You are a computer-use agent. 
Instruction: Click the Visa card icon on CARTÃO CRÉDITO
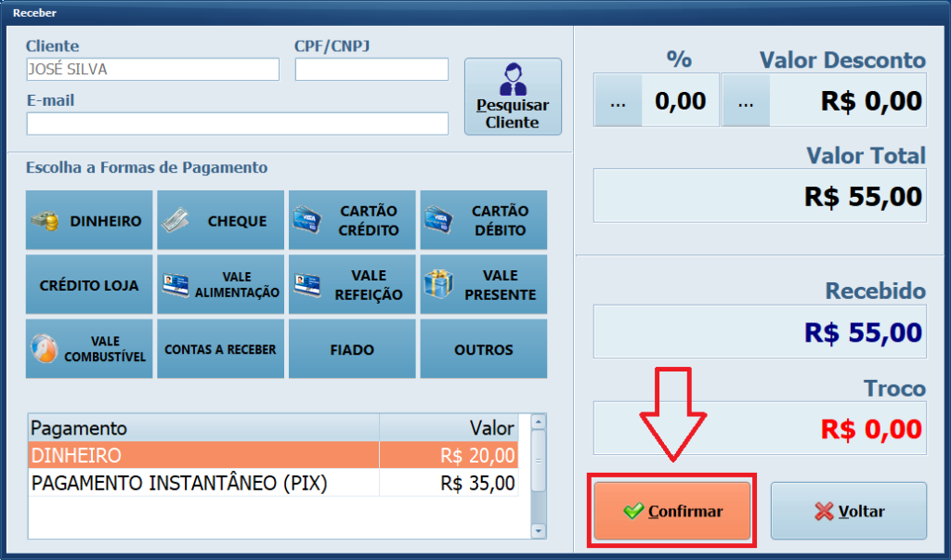tap(306, 219)
